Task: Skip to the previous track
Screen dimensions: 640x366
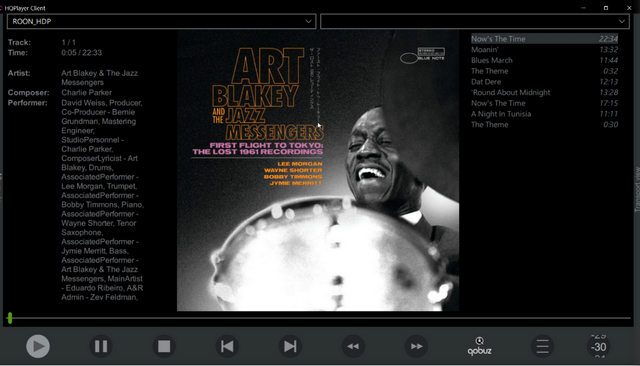Action: click(x=227, y=346)
